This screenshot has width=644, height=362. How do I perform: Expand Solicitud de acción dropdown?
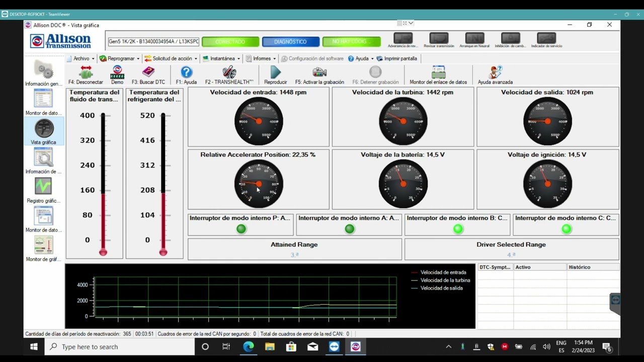[171, 58]
